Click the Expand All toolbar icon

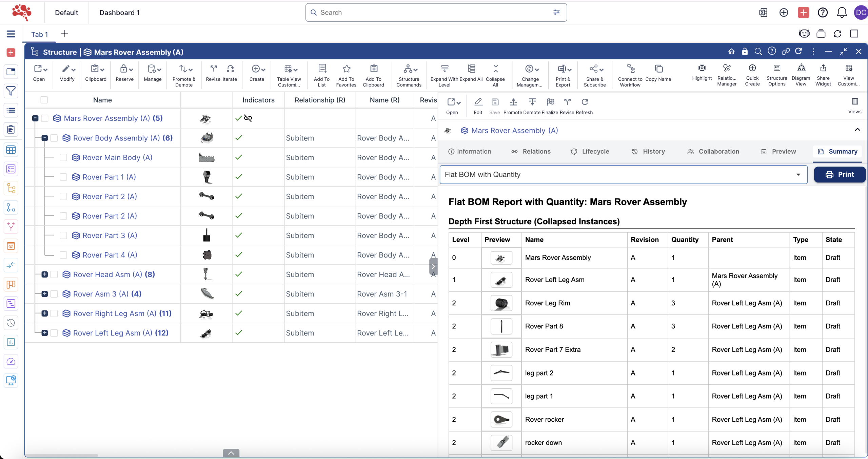[x=471, y=69]
